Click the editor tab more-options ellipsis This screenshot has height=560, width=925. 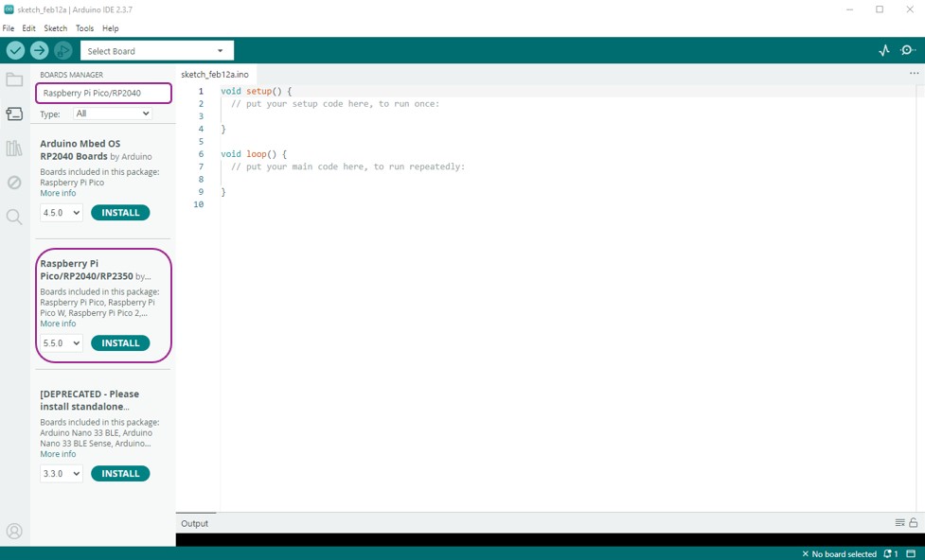(914, 74)
